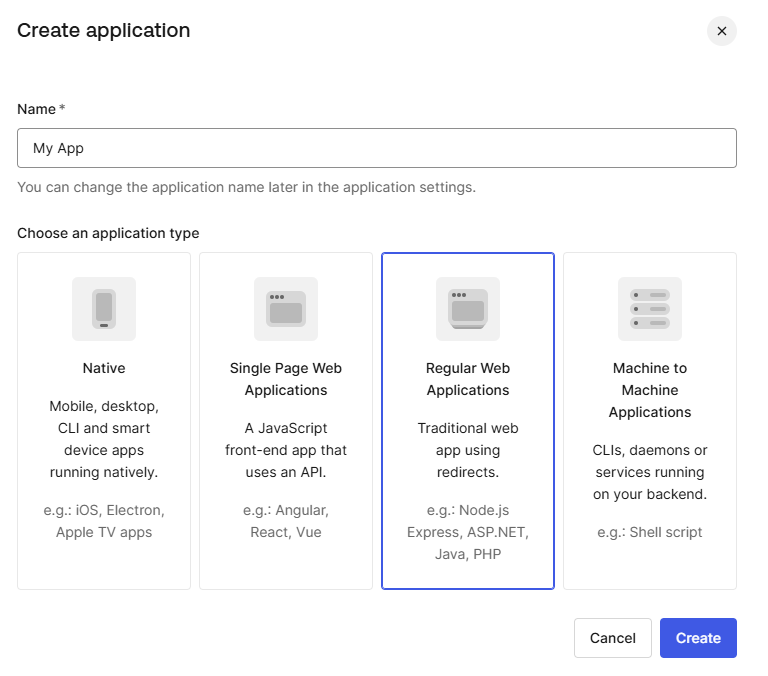Click 'Traditional web app using redirects' text

[x=468, y=450]
